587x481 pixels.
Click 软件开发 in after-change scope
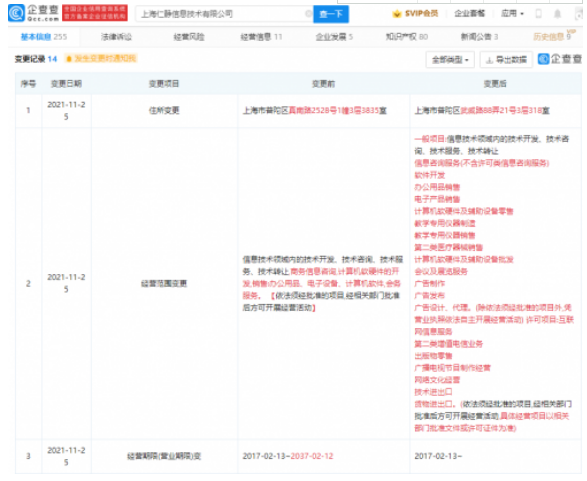(430, 175)
